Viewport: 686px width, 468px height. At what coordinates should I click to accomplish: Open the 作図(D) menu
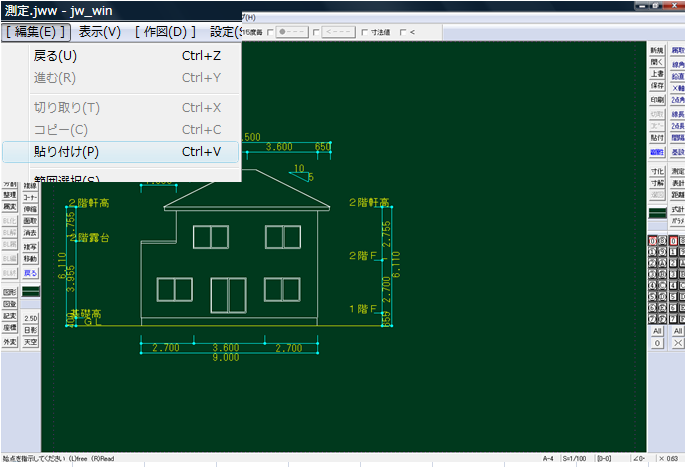[165, 31]
